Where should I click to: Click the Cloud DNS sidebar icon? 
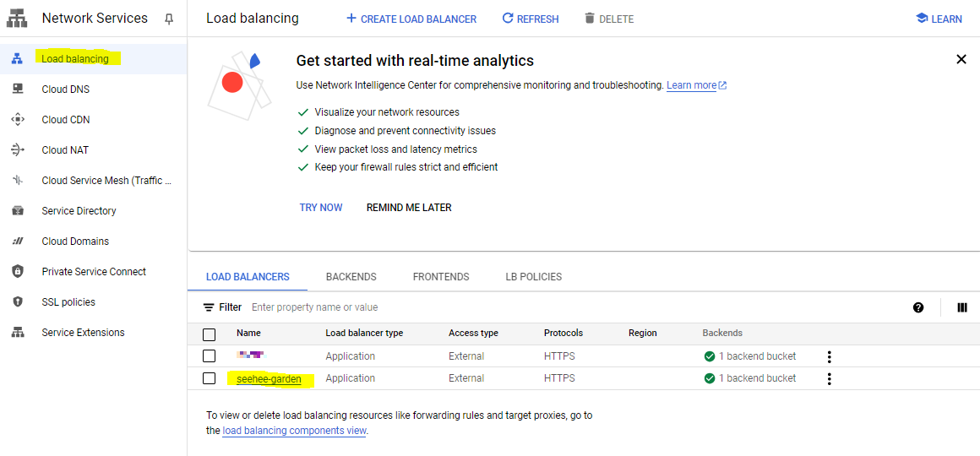tap(18, 89)
